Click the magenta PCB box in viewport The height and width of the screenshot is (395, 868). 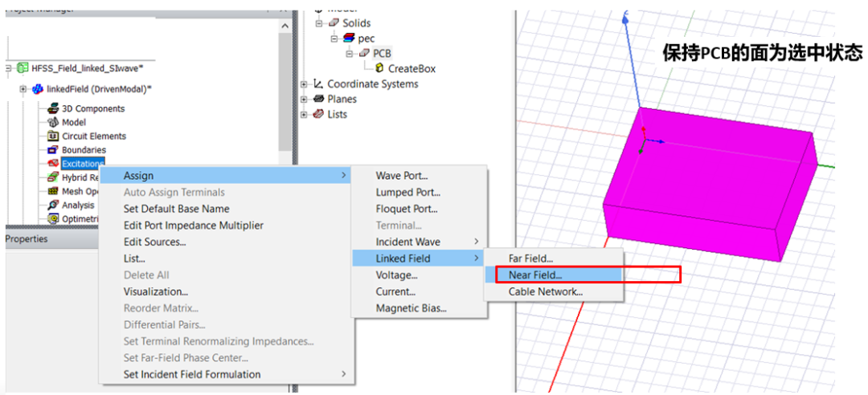pyautogui.click(x=709, y=184)
